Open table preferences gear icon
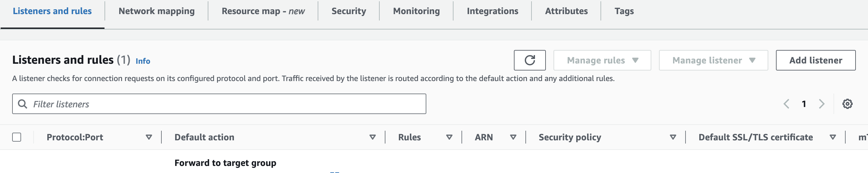 point(847,104)
